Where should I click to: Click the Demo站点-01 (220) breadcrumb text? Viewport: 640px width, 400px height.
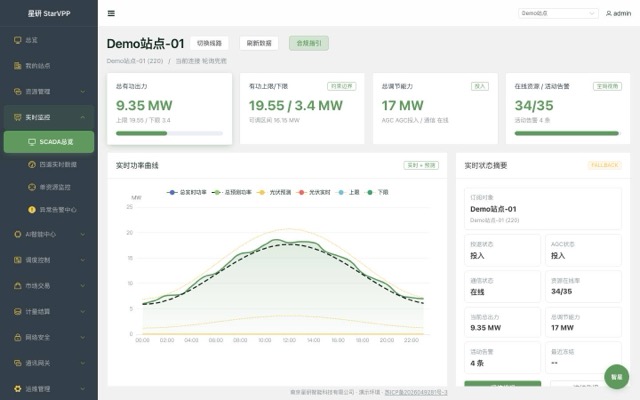pos(135,61)
